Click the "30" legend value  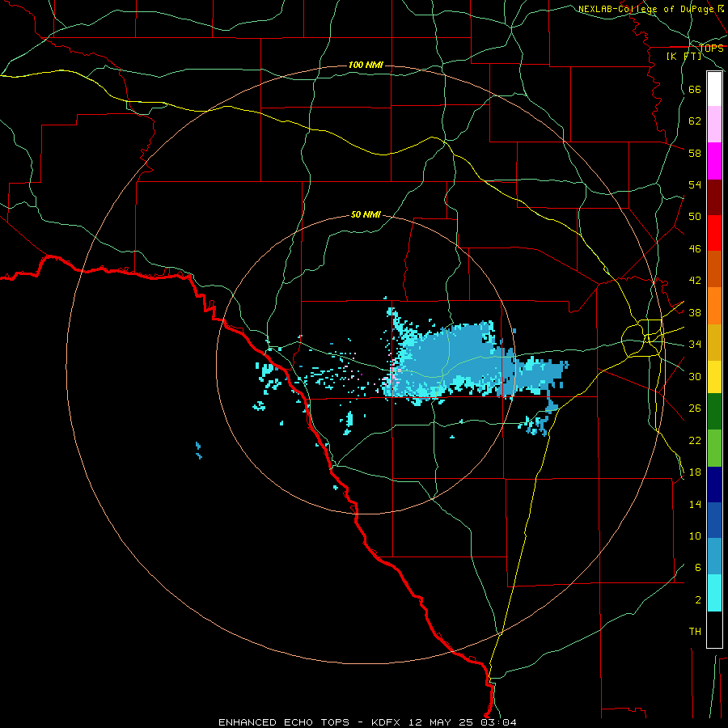click(695, 376)
